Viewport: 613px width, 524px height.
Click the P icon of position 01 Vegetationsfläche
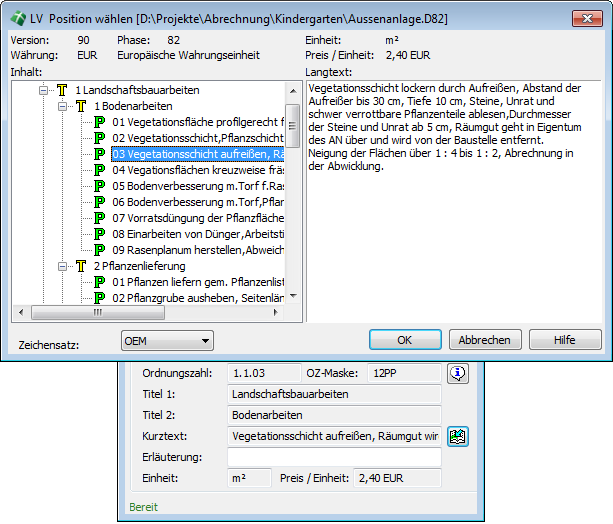100,122
